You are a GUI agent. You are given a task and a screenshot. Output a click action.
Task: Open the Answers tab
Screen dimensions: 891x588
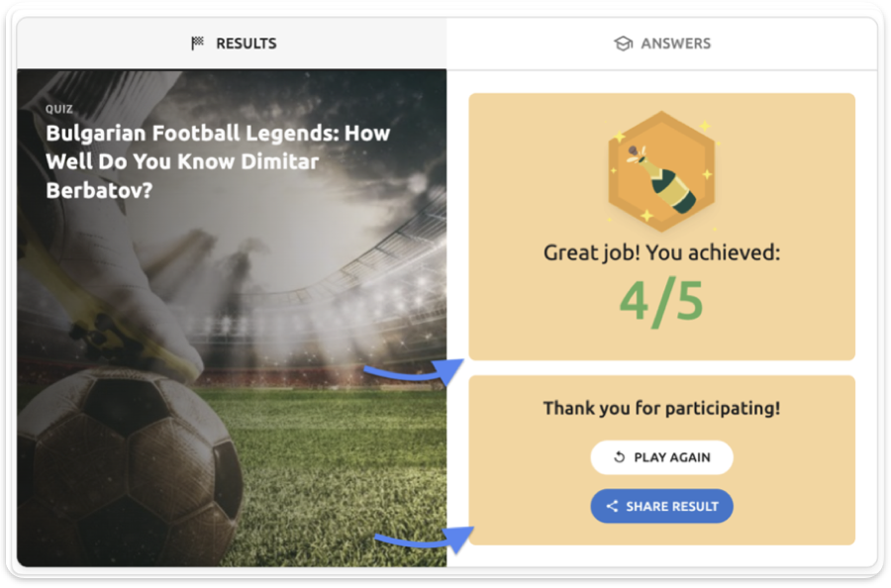click(x=662, y=44)
